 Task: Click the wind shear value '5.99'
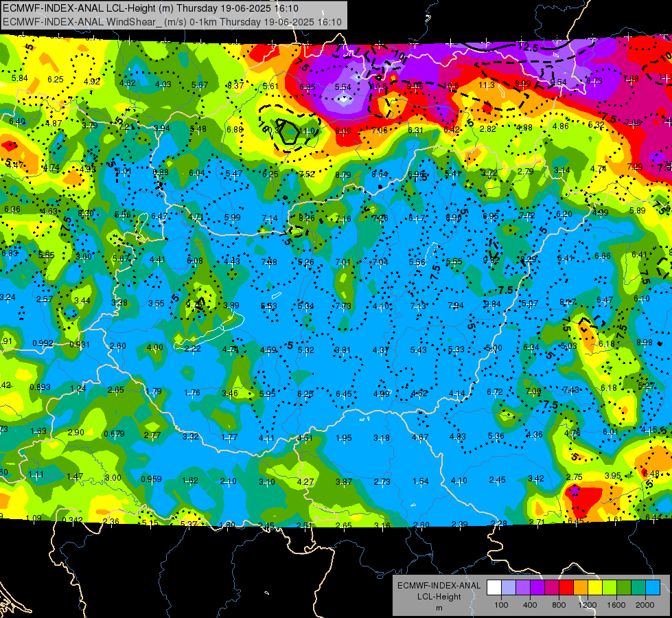tap(233, 218)
